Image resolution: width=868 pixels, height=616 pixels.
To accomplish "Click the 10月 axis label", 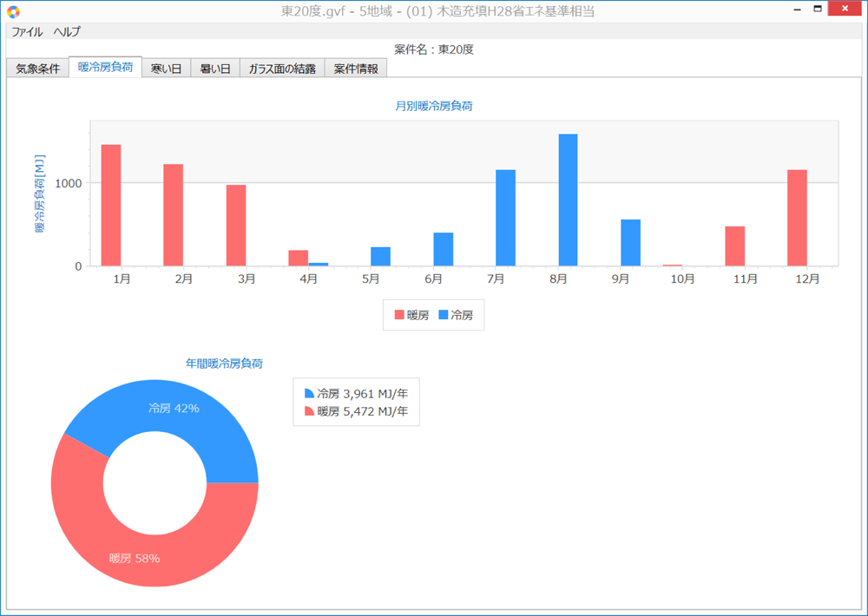I will (x=682, y=279).
